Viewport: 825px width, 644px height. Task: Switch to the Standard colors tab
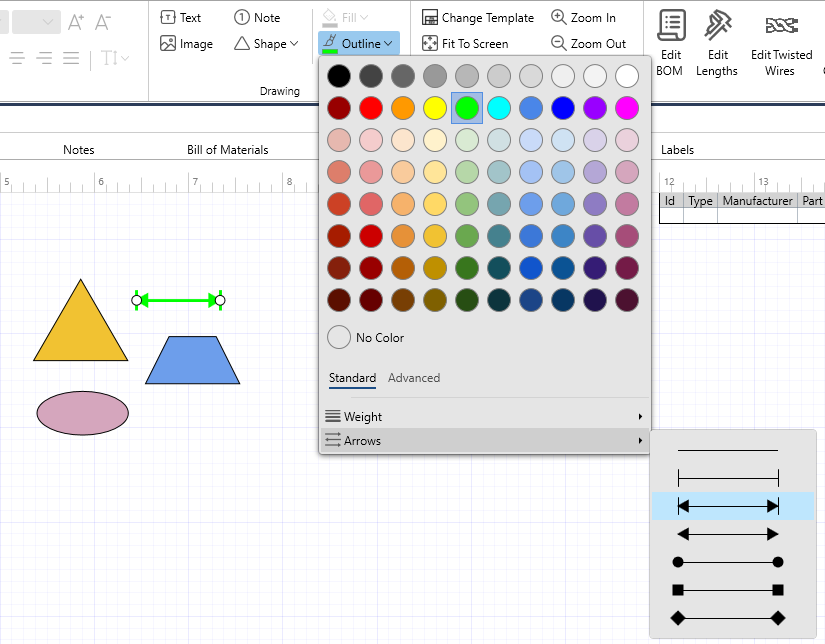pyautogui.click(x=352, y=378)
